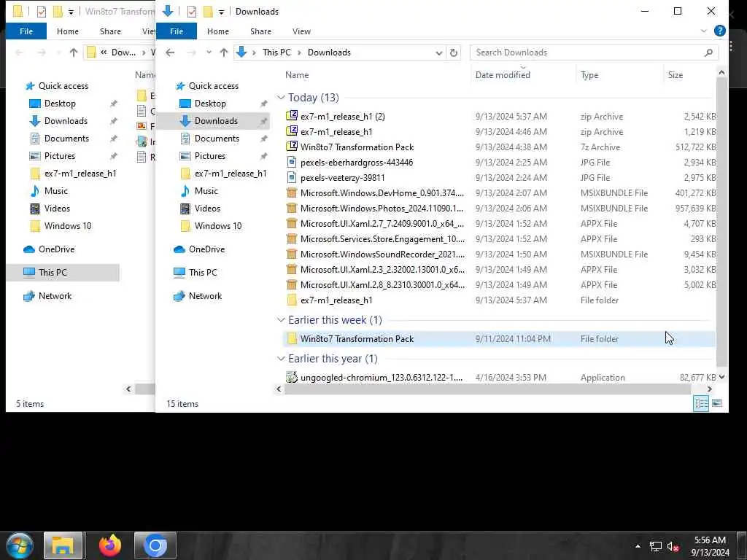The width and height of the screenshot is (747, 560).
Task: Click the Up arrow in Downloads window
Action: pyautogui.click(x=223, y=52)
